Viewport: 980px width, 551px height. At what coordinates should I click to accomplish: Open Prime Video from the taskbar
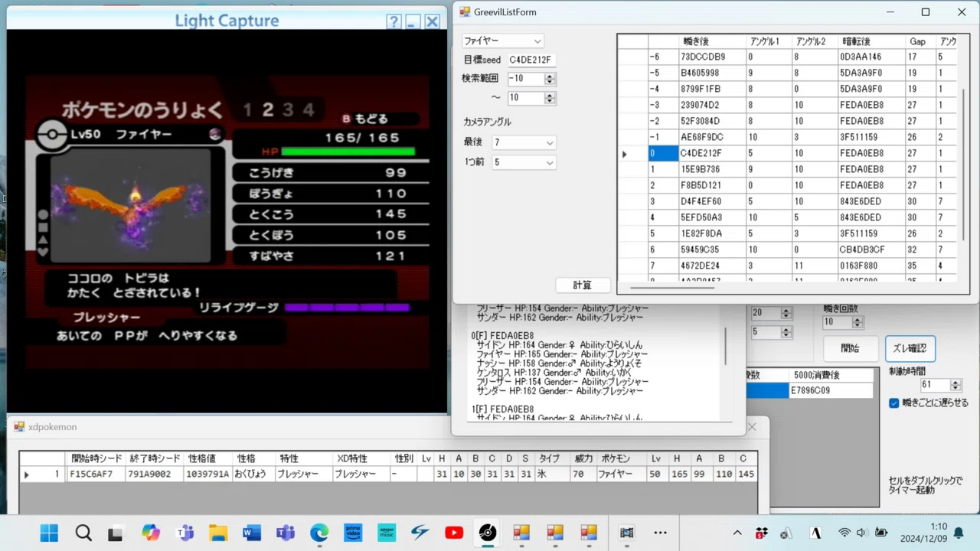353,533
